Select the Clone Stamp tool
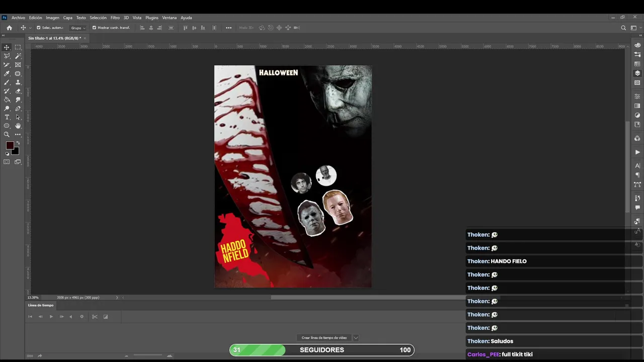The image size is (644, 362). click(x=18, y=82)
